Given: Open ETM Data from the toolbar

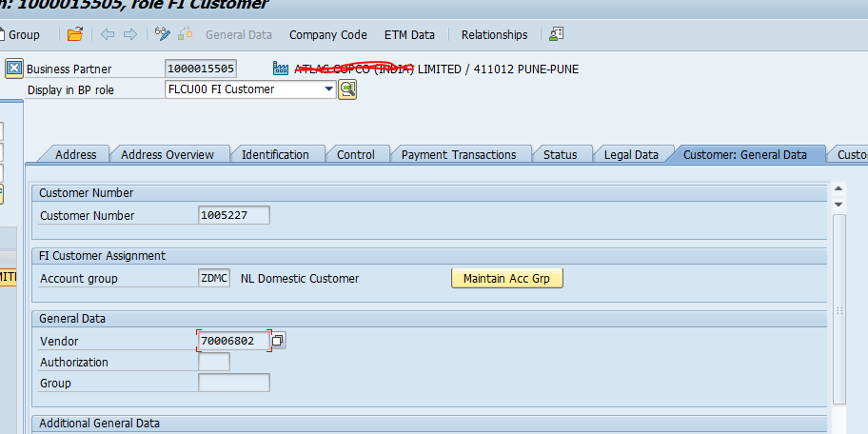Looking at the screenshot, I should 409,35.
